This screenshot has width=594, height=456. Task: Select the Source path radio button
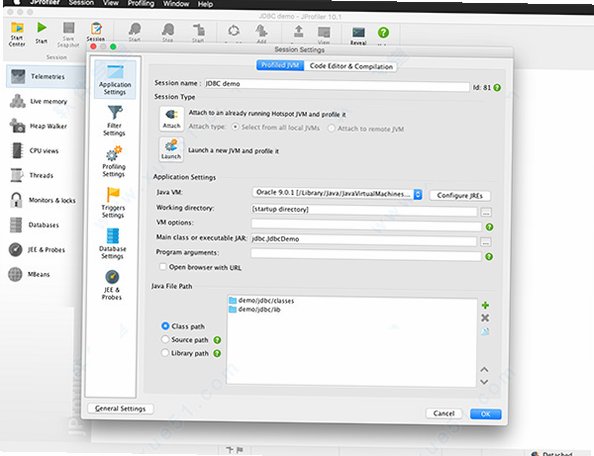point(165,339)
